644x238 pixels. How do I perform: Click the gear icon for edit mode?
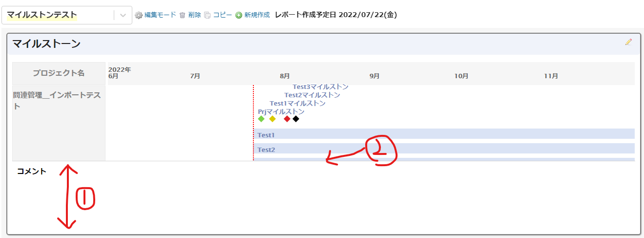(139, 15)
